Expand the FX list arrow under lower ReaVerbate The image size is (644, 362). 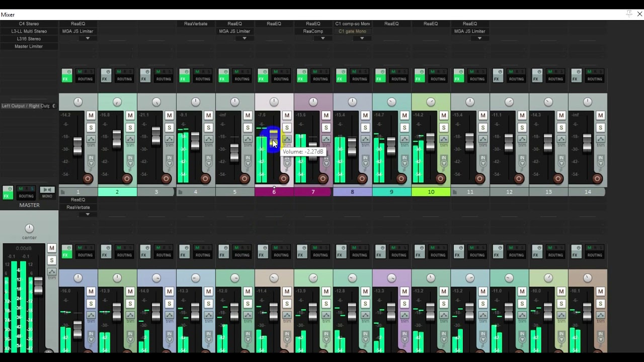(88, 214)
